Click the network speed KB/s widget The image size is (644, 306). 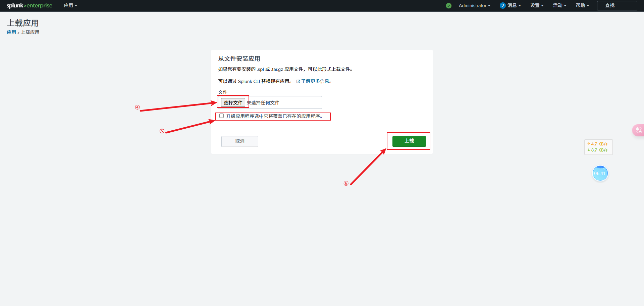(598, 147)
